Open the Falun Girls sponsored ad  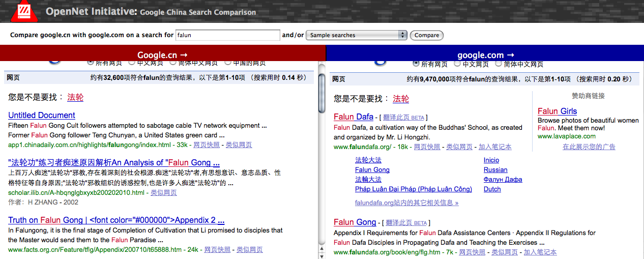click(557, 111)
